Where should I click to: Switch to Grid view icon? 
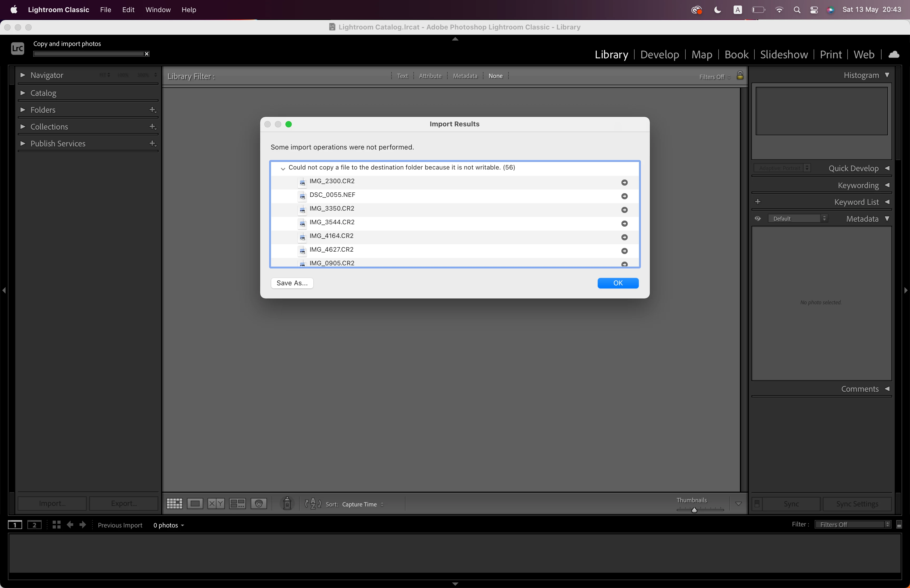point(175,504)
